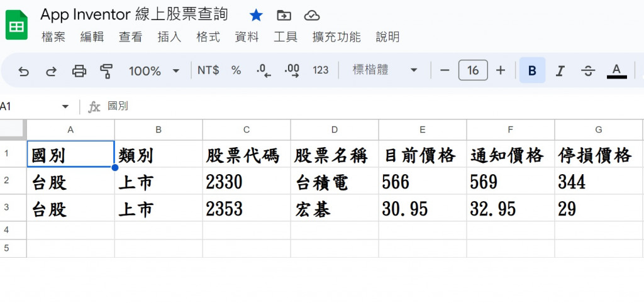Print the spreadsheet
Image resolution: width=644 pixels, height=303 pixels.
79,71
